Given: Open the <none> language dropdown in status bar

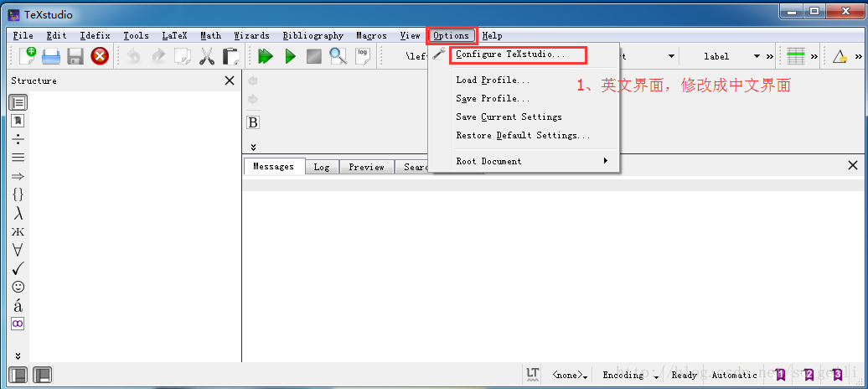Looking at the screenshot, I should 570,375.
